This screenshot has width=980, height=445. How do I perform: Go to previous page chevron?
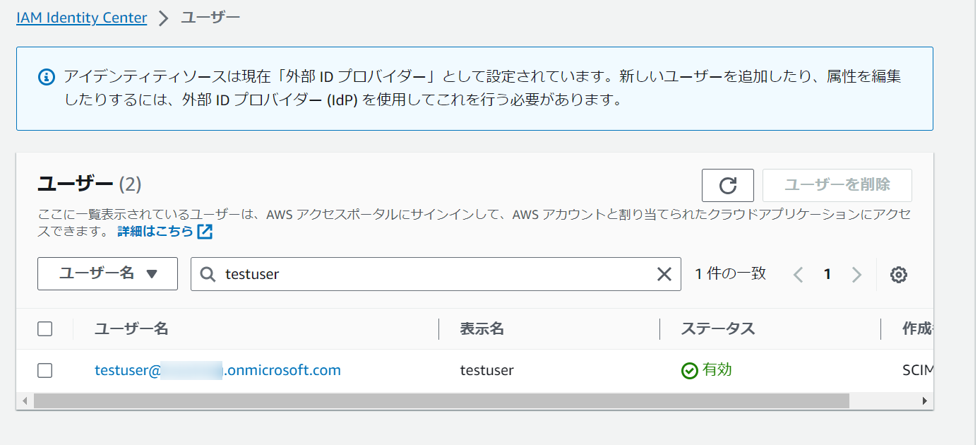tap(798, 274)
